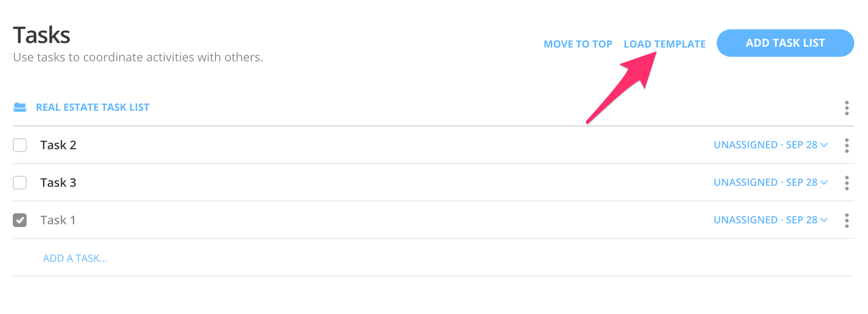Expand the SEP 28 dropdown for Task 2
Screen dimensions: 868x314
tap(824, 145)
